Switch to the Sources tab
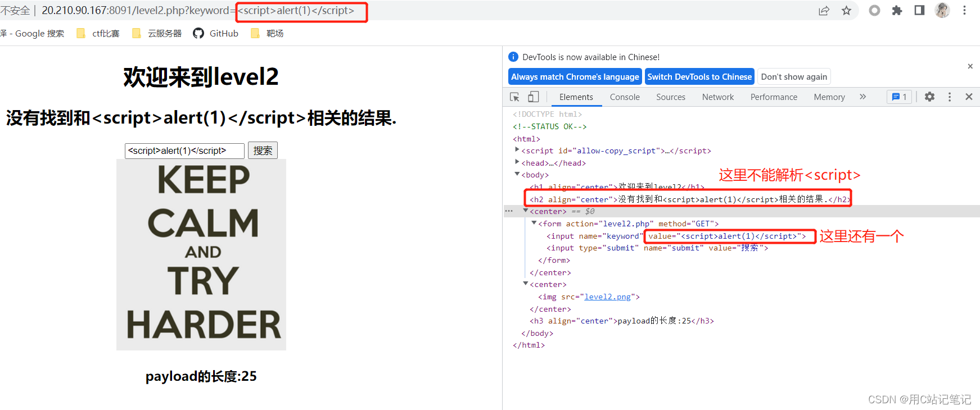This screenshot has width=980, height=410. 671,97
